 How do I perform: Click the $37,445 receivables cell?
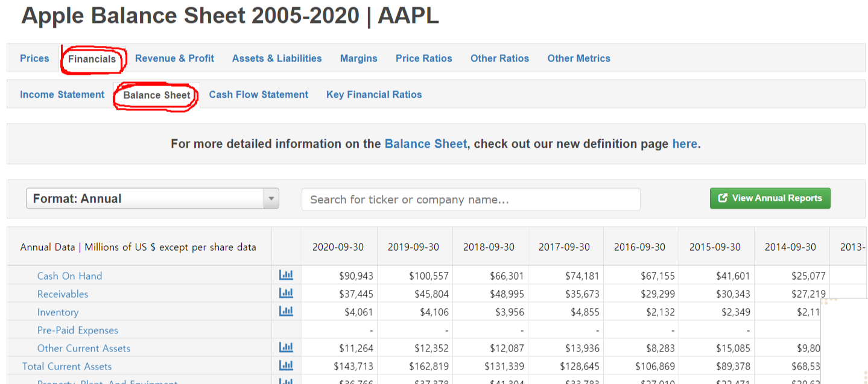(340, 294)
